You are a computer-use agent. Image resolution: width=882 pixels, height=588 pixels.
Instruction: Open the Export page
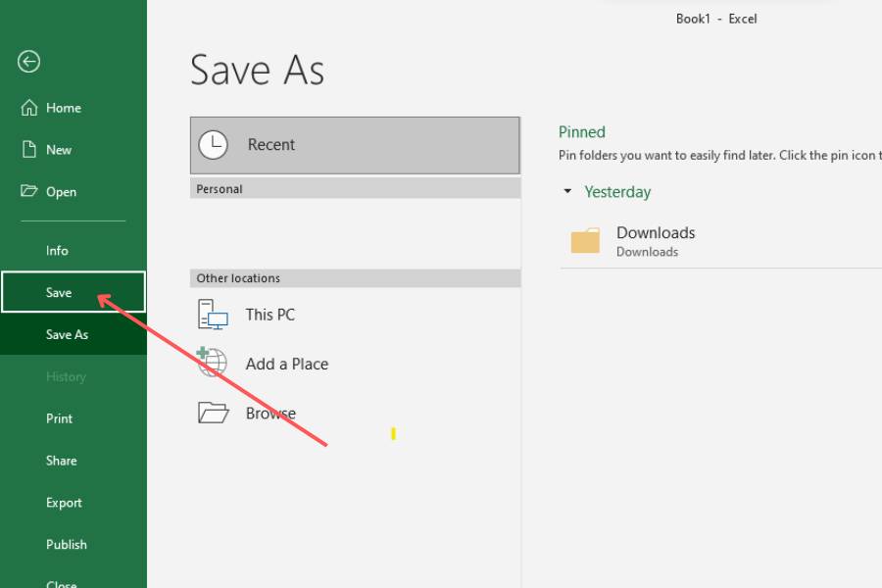73,502
